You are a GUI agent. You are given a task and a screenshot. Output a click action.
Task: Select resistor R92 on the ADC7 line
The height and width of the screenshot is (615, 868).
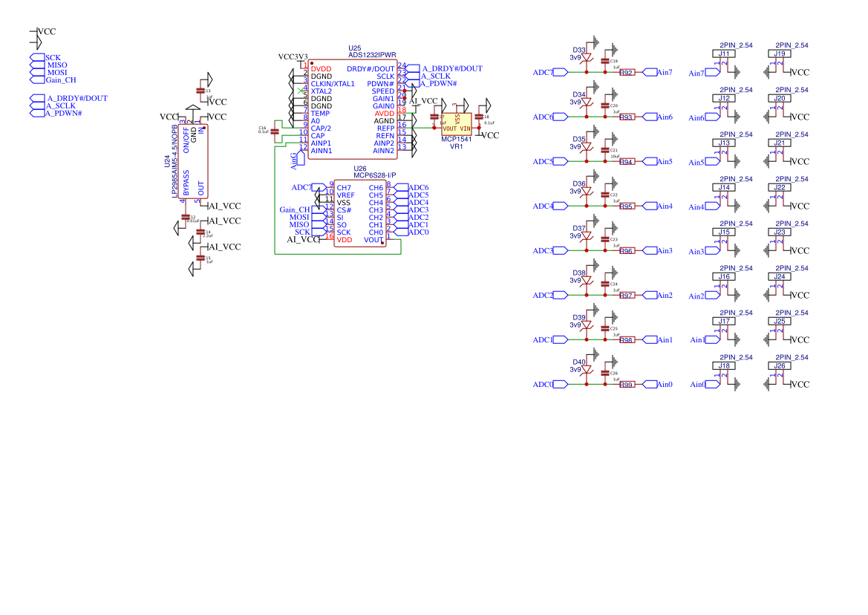pyautogui.click(x=626, y=73)
